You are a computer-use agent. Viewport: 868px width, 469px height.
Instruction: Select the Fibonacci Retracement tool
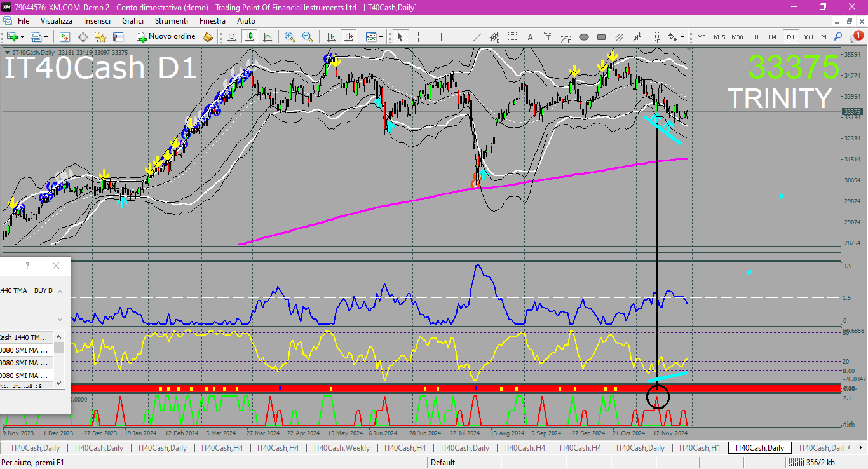(512, 37)
